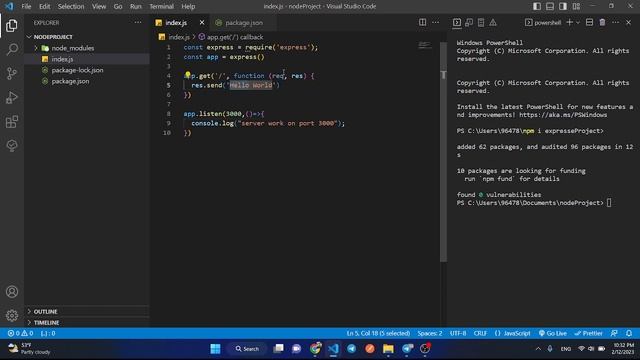Image resolution: width=640 pixels, height=360 pixels.
Task: Select the Output panel icon
Action: coord(481,22)
